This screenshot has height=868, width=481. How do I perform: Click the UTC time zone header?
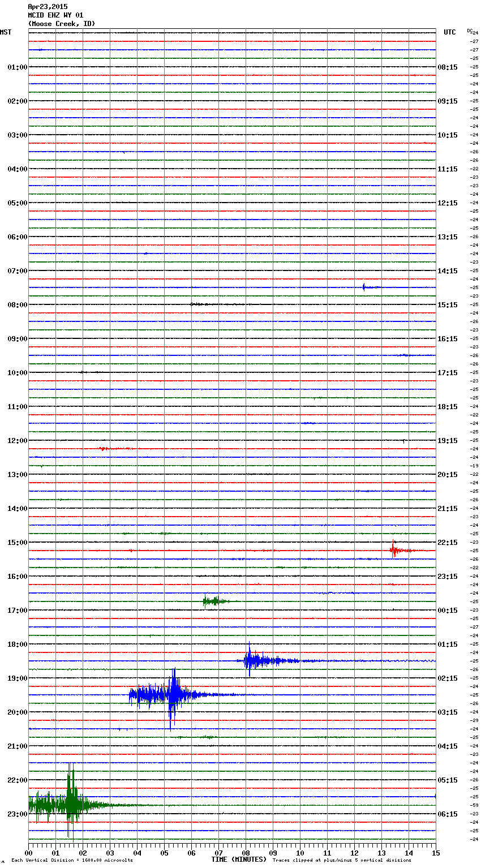(x=450, y=32)
